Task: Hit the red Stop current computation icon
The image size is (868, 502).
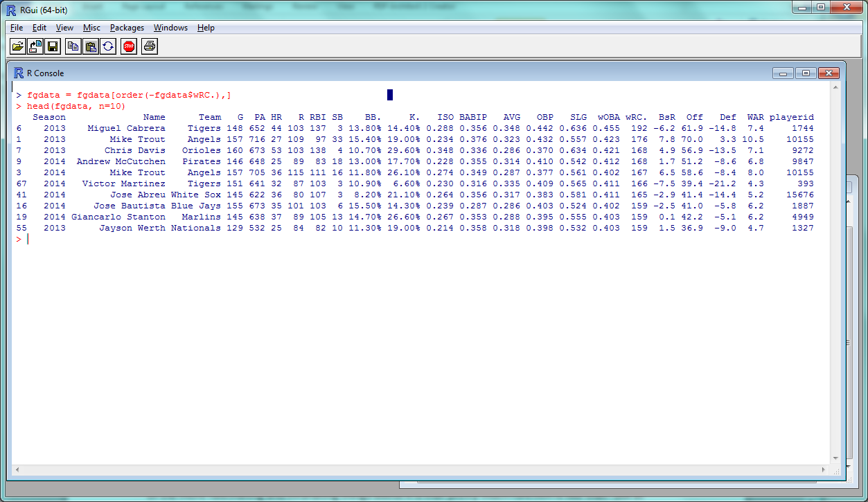Action: coord(128,46)
